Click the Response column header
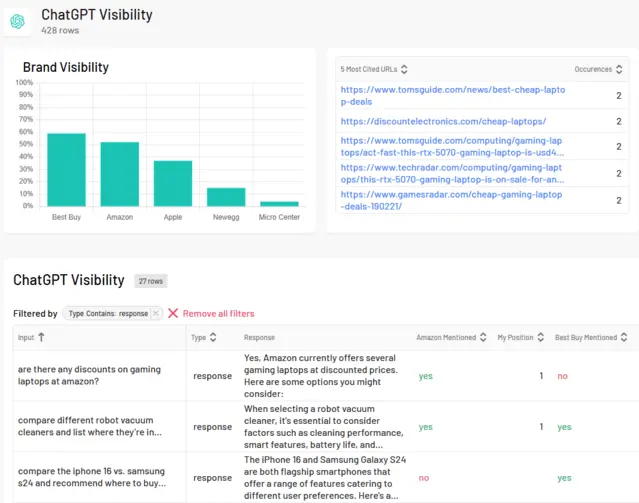Image resolution: width=639 pixels, height=503 pixels. click(259, 338)
